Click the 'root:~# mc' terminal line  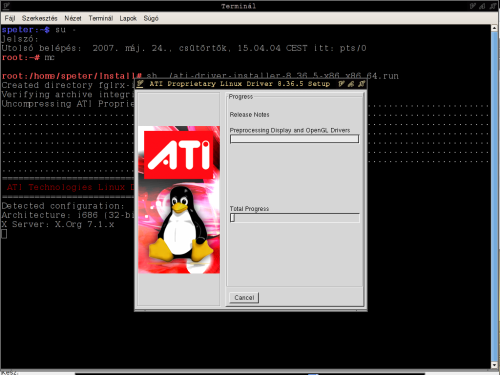coord(28,57)
